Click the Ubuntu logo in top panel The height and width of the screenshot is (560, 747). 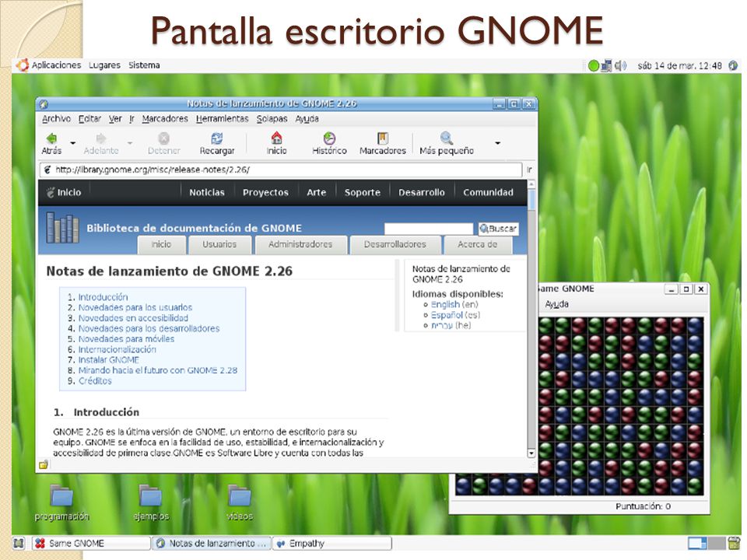[x=23, y=65]
